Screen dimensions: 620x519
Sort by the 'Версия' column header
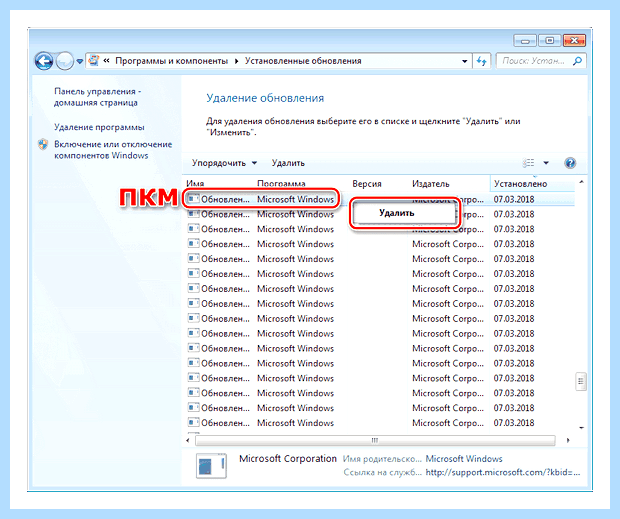[367, 184]
